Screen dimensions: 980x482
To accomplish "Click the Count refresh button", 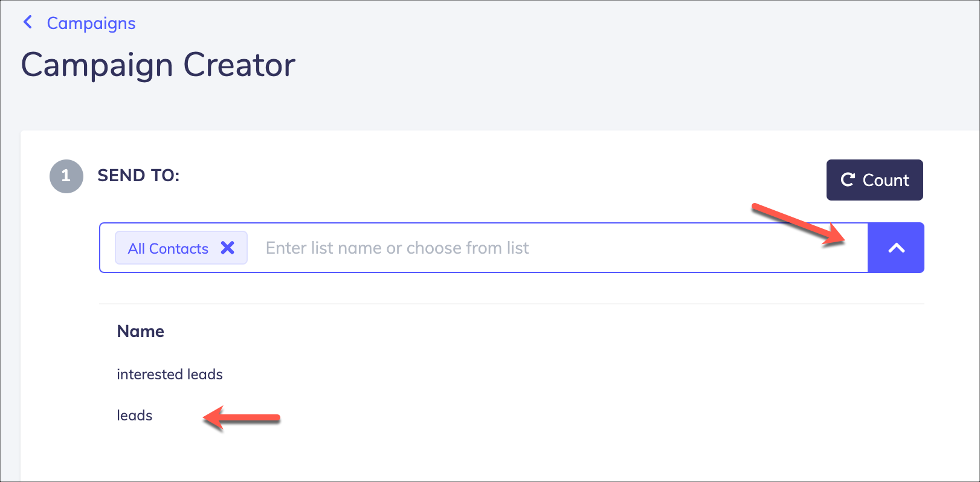I will tap(874, 180).
